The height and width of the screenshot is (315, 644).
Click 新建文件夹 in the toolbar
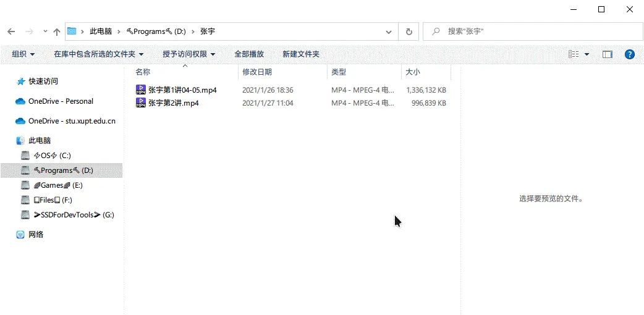[x=301, y=54]
